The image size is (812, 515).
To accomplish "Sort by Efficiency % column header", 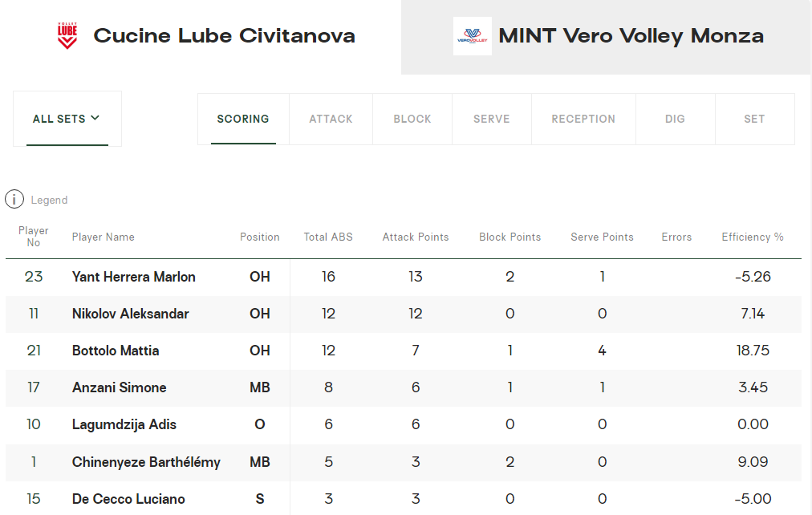I will click(753, 237).
